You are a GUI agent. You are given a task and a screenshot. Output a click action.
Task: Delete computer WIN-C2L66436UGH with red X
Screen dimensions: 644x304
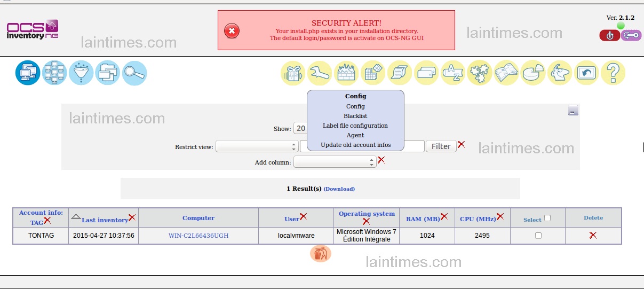pyautogui.click(x=593, y=235)
